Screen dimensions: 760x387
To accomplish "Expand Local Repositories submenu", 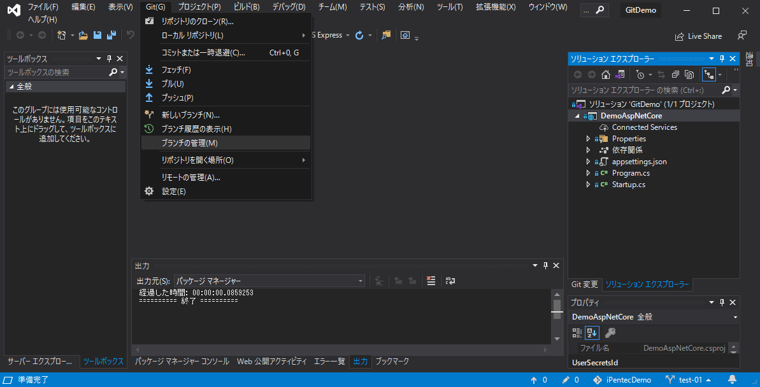I will (x=226, y=35).
